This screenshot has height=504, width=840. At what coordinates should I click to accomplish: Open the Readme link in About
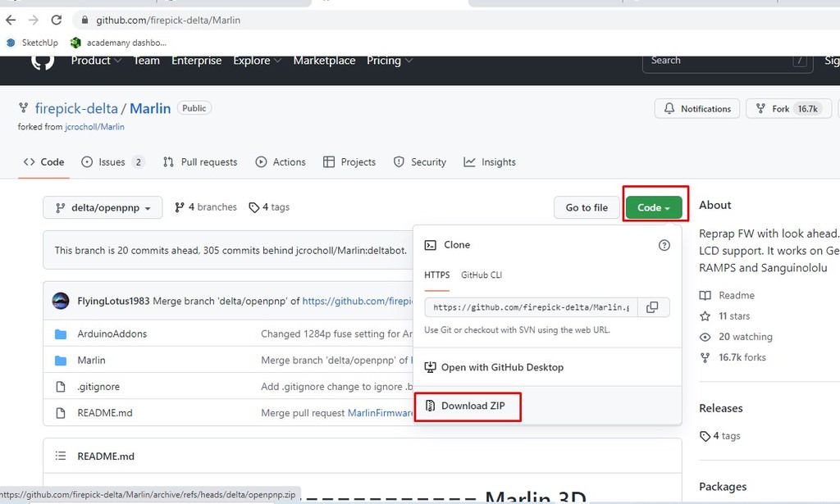727,295
